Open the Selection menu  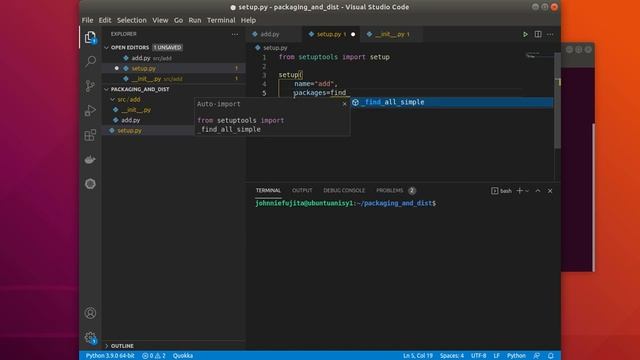[131, 20]
